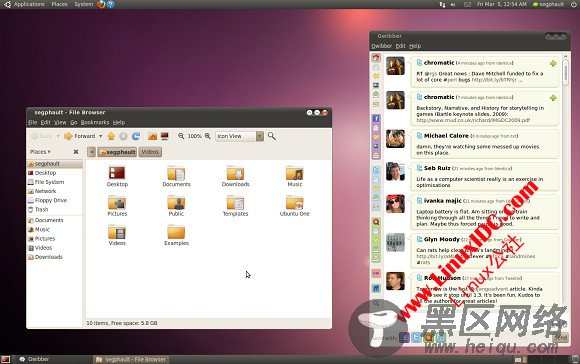Viewport: 580px width, 364px height.
Task: Open the file search magnifier icon
Action: point(272,136)
